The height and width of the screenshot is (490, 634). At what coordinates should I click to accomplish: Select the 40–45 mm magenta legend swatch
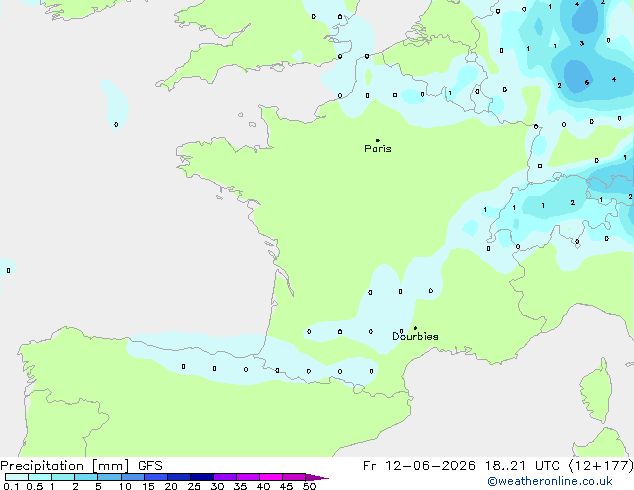point(271,477)
